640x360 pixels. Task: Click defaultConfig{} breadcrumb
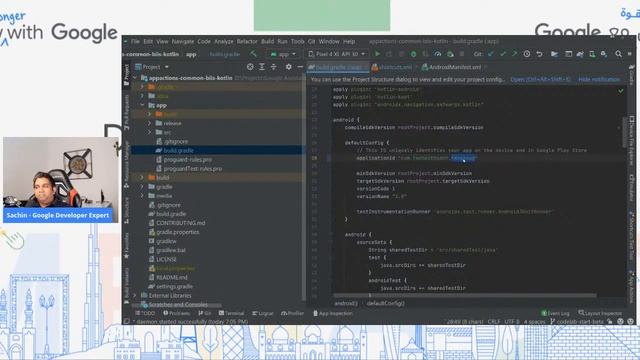pyautogui.click(x=385, y=303)
